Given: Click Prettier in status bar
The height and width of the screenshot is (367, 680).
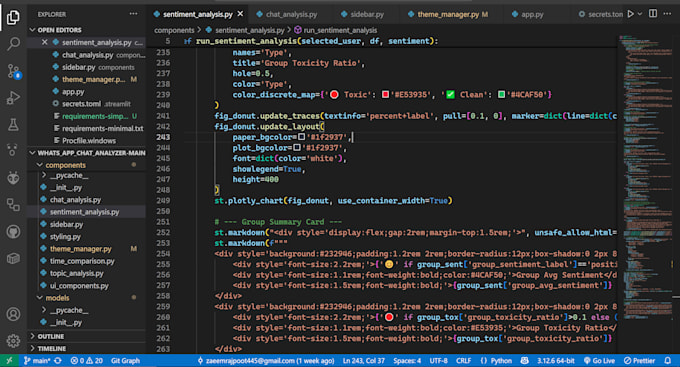Looking at the screenshot, I should coord(639,360).
